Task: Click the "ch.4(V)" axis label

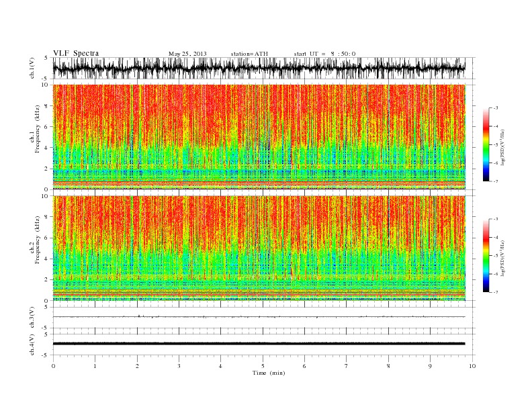Action: (32, 345)
